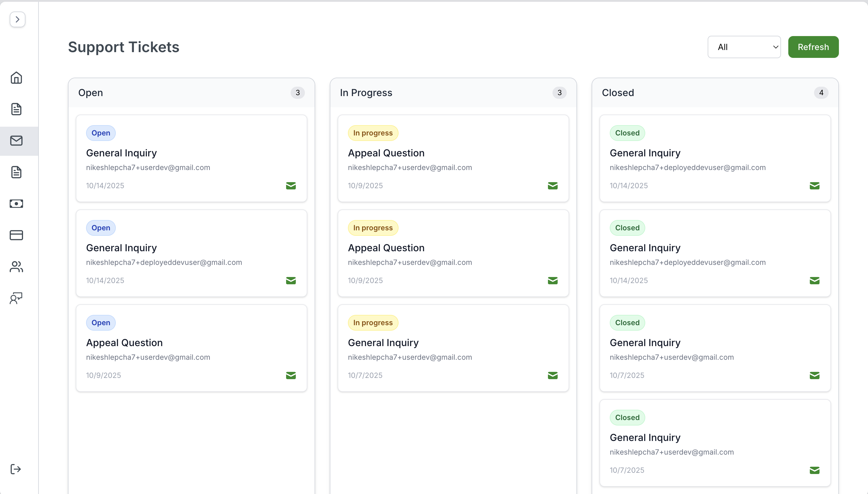868x494 pixels.
Task: Click mail icon on second Closed deployeddevuser card
Action: point(814,281)
